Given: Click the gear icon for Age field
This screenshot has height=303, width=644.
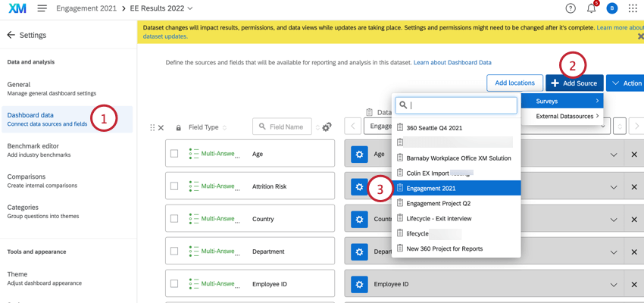Looking at the screenshot, I should [x=359, y=154].
